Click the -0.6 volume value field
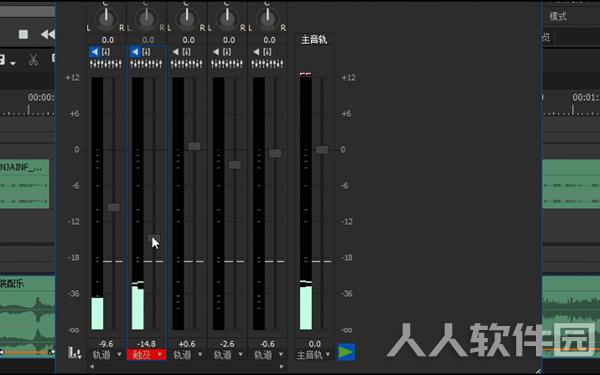Viewport: 600px width, 375px height. click(x=267, y=344)
